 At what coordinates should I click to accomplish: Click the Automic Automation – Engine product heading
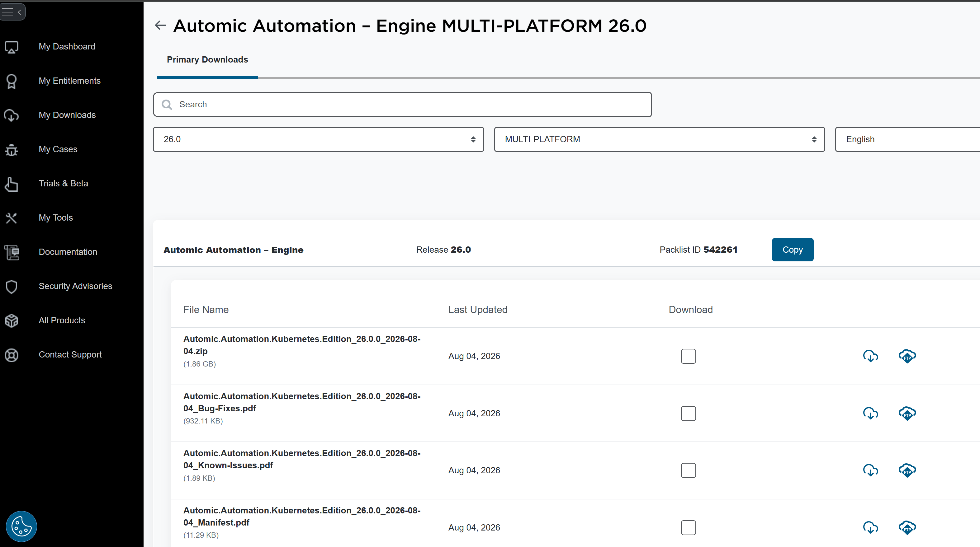point(234,250)
